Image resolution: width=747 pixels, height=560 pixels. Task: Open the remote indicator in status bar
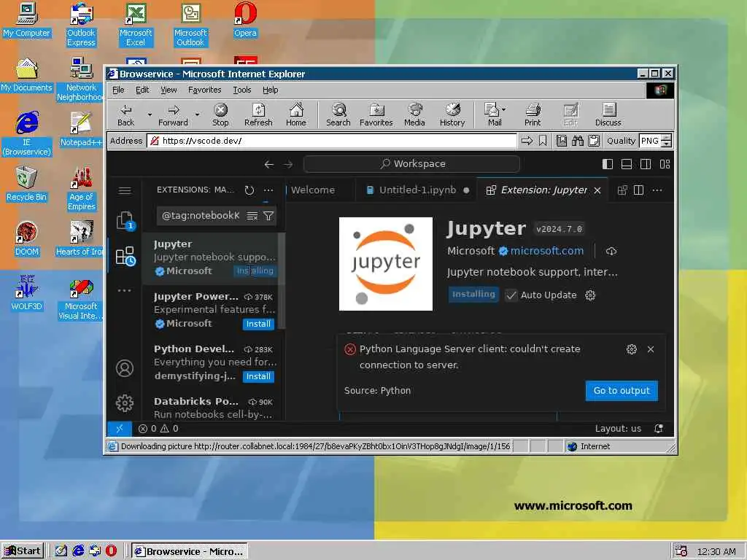point(120,429)
